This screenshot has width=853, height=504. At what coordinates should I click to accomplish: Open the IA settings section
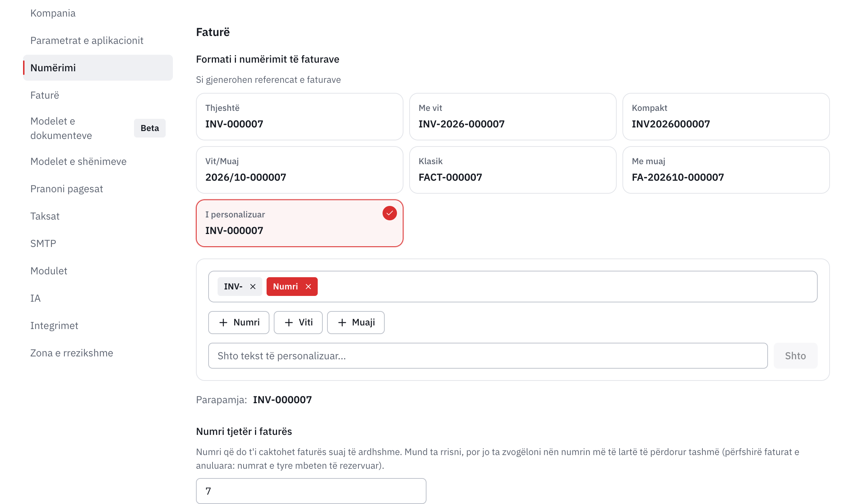pyautogui.click(x=98, y=298)
